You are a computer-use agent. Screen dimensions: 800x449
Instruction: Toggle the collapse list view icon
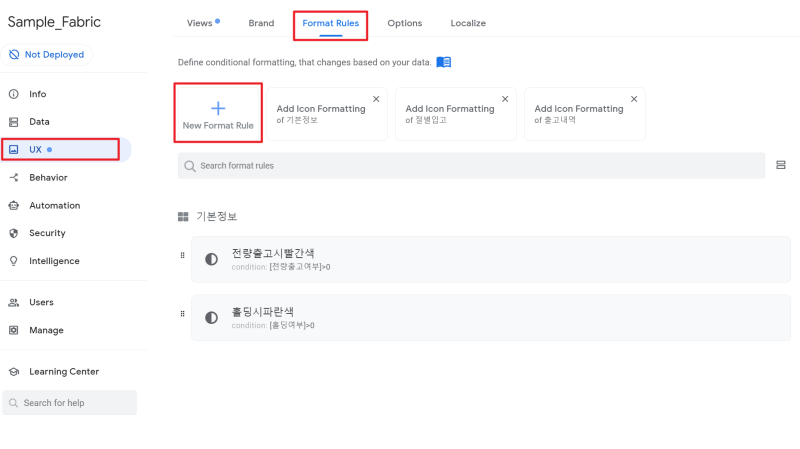click(781, 165)
